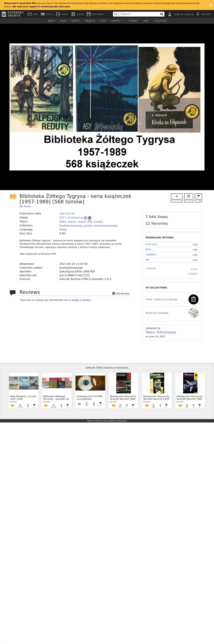The image size is (214, 644).
Task: Click the Żółty topic link
Action: click(63, 222)
